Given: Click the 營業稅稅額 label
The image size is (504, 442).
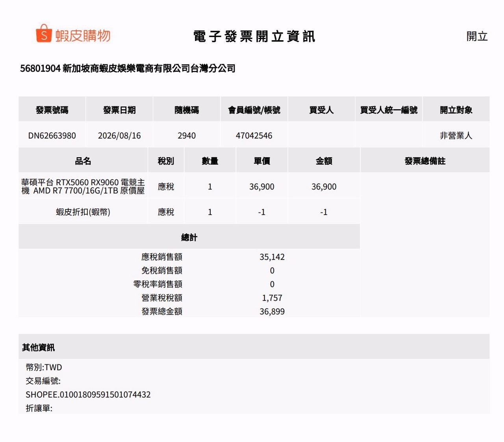Looking at the screenshot, I should (x=162, y=298).
